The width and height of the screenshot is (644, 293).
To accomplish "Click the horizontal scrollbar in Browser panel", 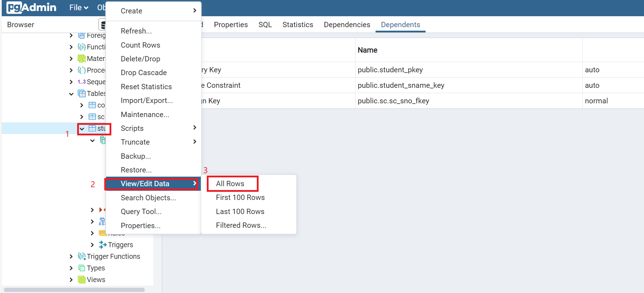I will click(74, 290).
